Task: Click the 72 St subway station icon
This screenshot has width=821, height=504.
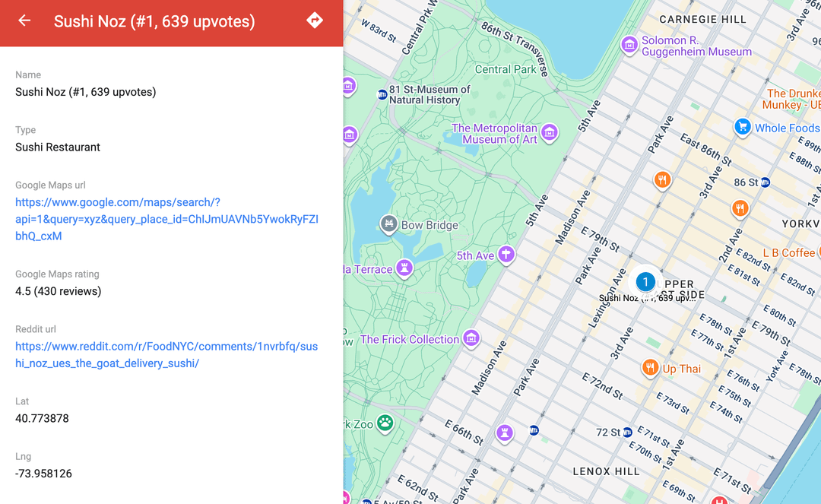Action: pos(627,433)
